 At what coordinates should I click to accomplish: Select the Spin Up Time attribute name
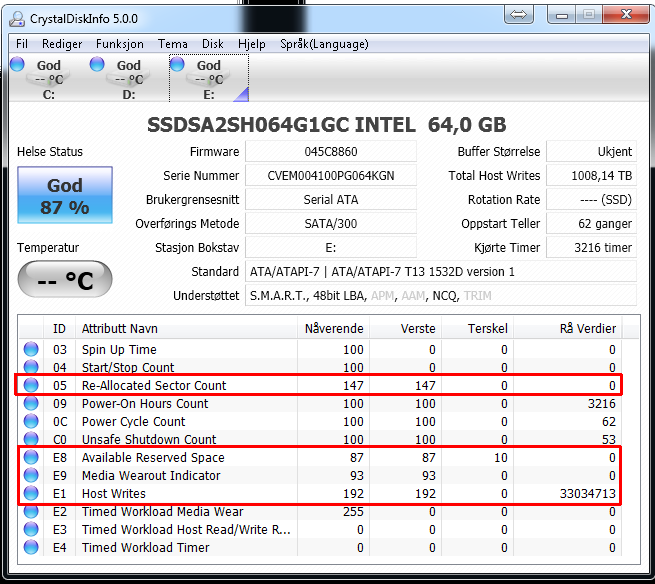(119, 349)
